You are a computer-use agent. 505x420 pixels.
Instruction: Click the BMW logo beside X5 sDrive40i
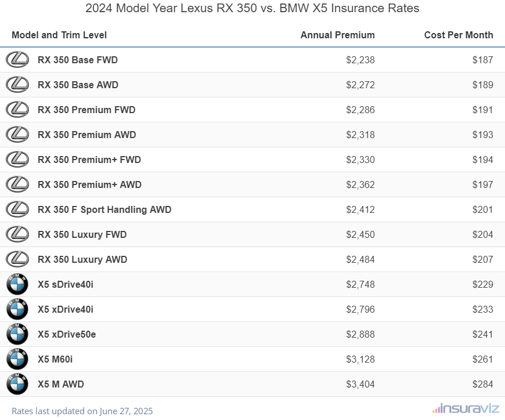tap(17, 284)
